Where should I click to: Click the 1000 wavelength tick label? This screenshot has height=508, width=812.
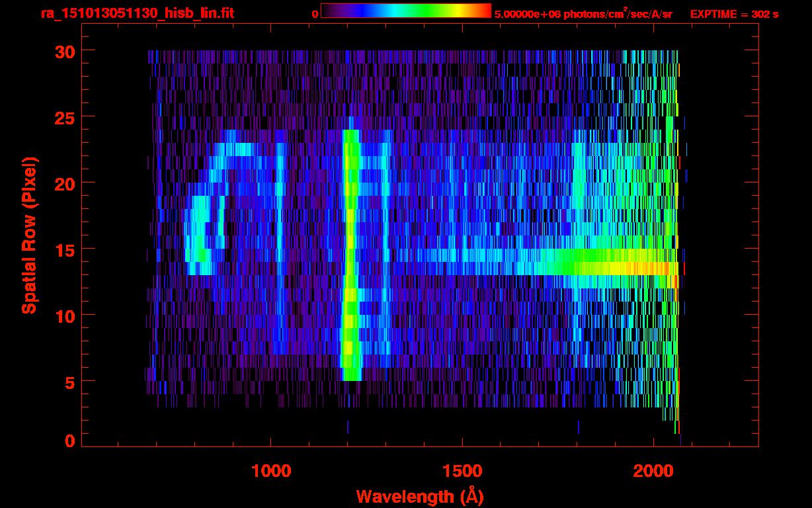pos(270,470)
